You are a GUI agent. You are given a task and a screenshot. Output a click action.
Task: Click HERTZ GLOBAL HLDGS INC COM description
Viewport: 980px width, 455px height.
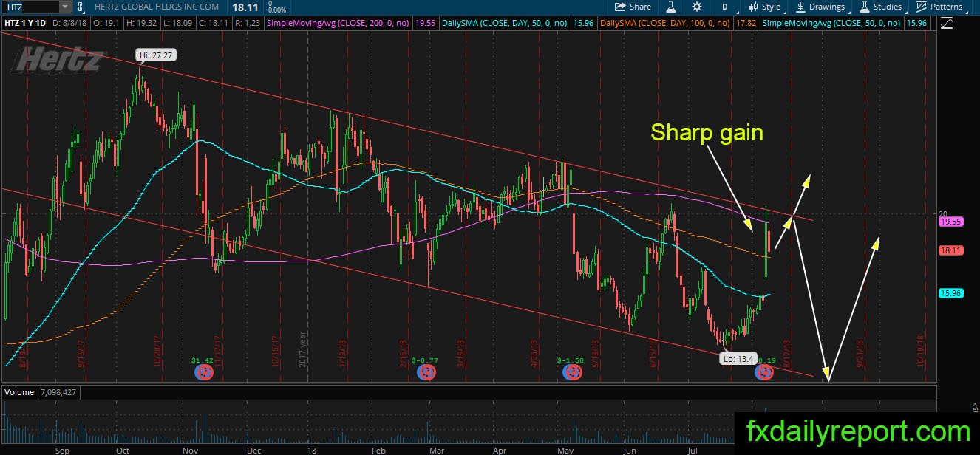157,7
